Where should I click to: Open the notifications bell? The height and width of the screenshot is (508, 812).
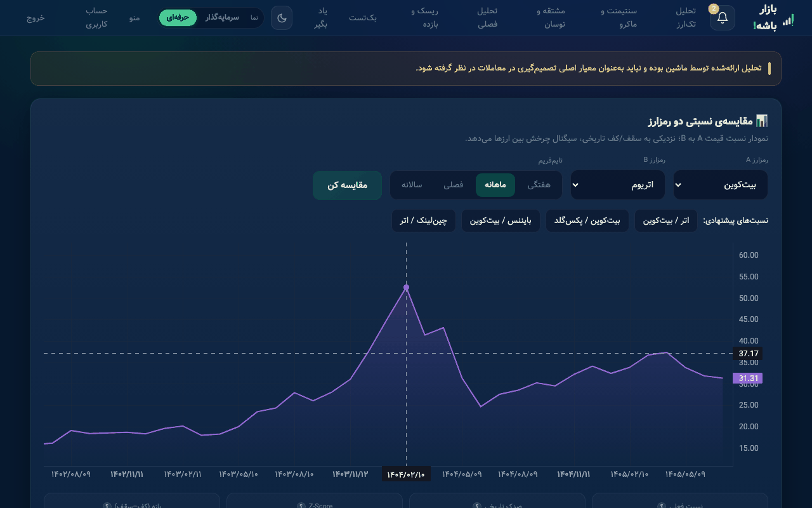click(722, 18)
